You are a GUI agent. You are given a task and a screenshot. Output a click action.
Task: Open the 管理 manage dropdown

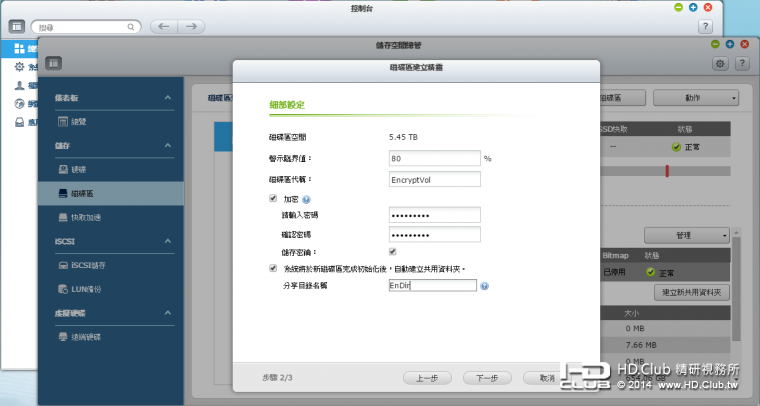click(686, 235)
